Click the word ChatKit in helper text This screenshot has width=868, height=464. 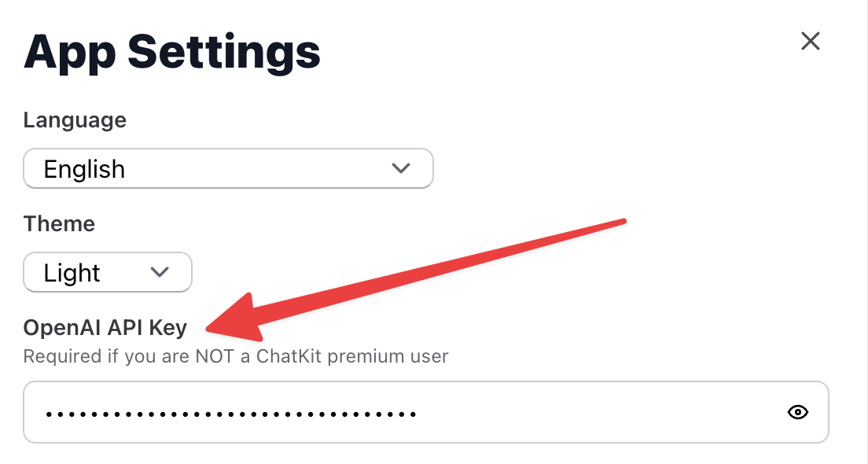click(289, 355)
